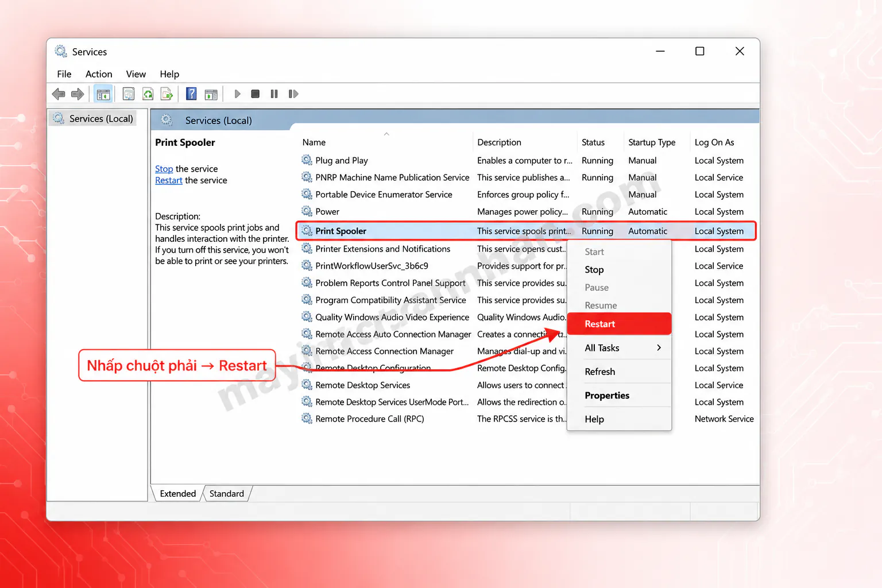Click the Export List toolbar icon

tap(167, 94)
